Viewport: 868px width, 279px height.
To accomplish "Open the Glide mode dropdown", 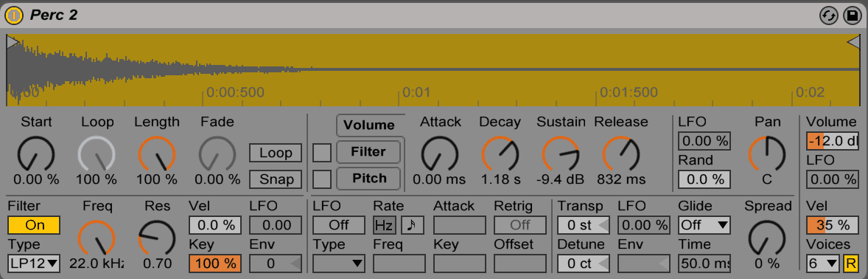I will click(704, 224).
